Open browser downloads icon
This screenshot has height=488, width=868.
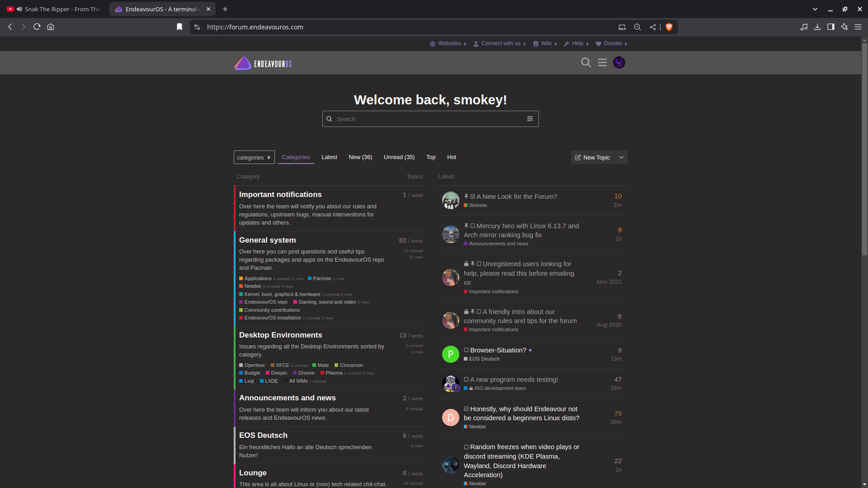coord(817,27)
